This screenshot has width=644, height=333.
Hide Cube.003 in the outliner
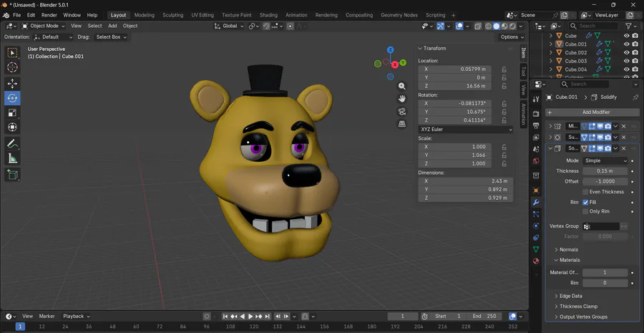coord(626,61)
